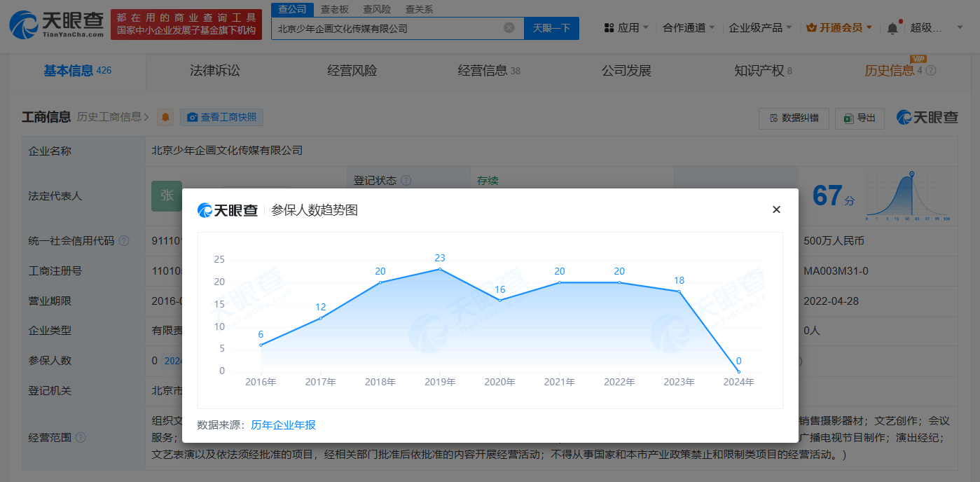This screenshot has width=980, height=482.
Task: Switch to the 历史信息 VIP tab
Action: pyautogui.click(x=893, y=71)
